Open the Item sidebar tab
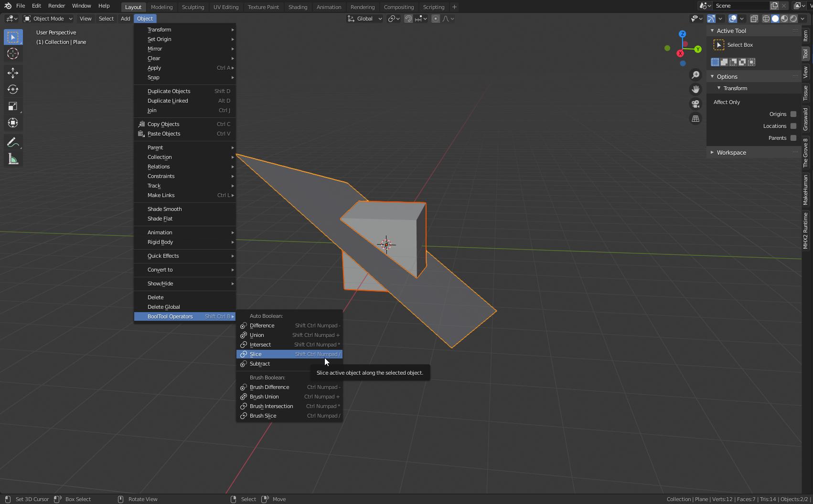This screenshot has width=813, height=504. coord(806,36)
